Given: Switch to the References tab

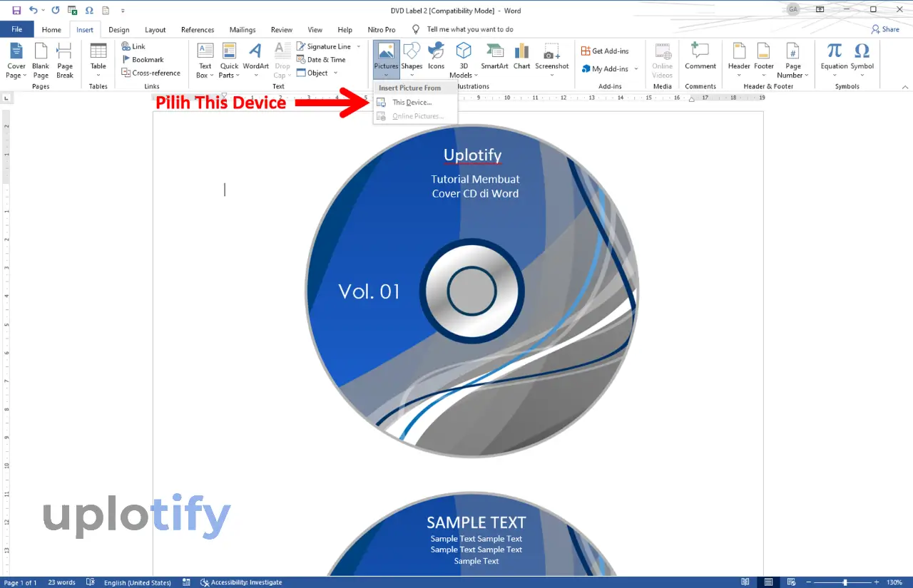Looking at the screenshot, I should [198, 30].
